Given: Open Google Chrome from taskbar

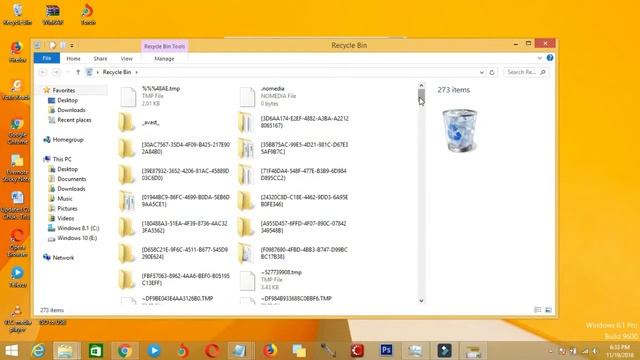Looking at the screenshot, I should (x=124, y=351).
